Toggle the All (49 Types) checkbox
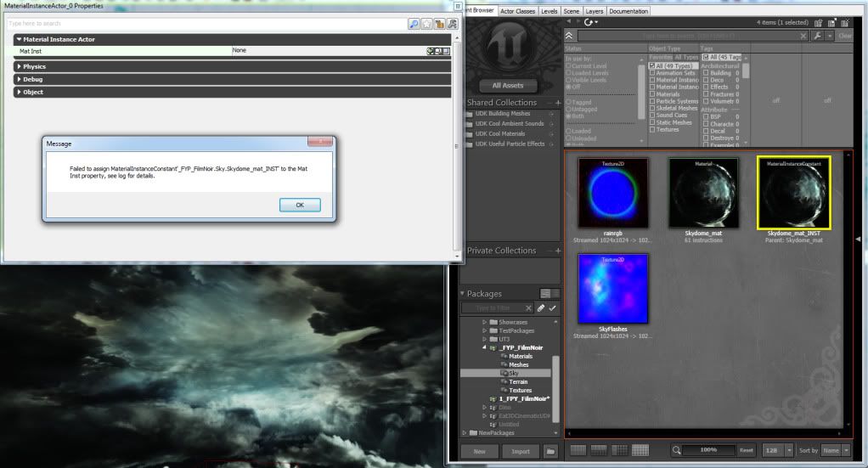Image resolution: width=868 pixels, height=468 pixels. pos(652,65)
